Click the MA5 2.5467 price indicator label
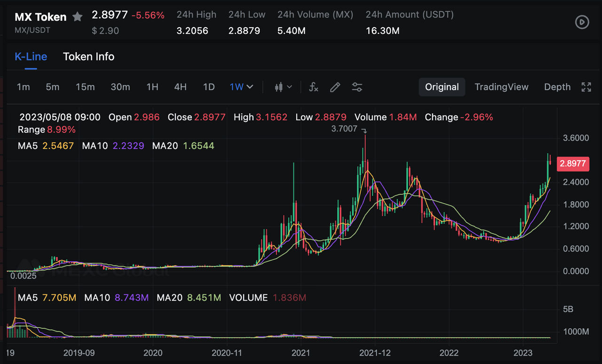This screenshot has width=602, height=364. tap(46, 146)
